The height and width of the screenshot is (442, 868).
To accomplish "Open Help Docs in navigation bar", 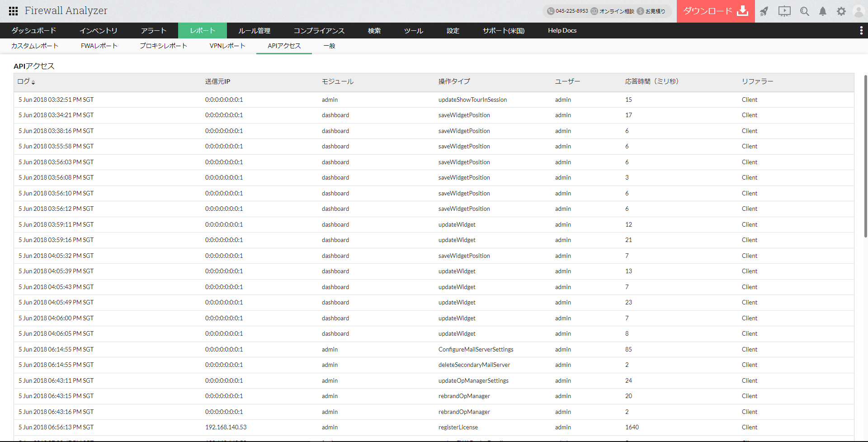I will click(562, 30).
